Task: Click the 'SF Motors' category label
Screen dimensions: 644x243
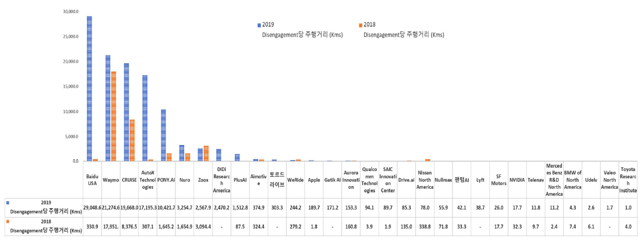Action: [498, 180]
